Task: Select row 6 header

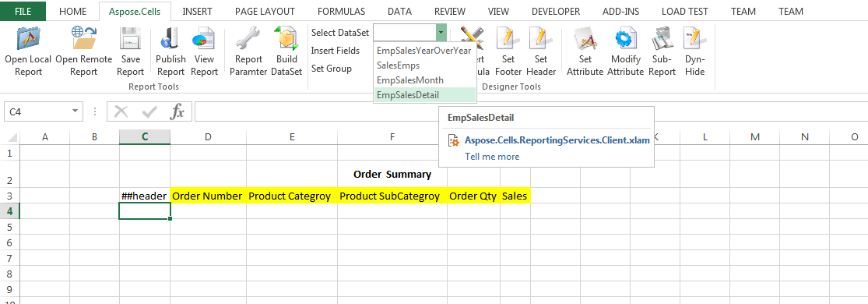Action: coord(10,242)
